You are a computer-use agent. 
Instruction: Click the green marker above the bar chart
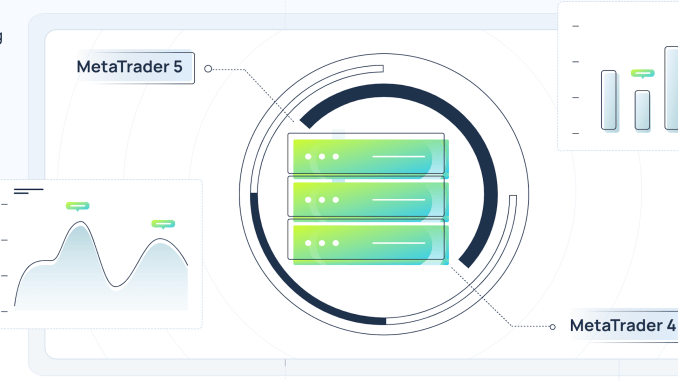point(643,74)
